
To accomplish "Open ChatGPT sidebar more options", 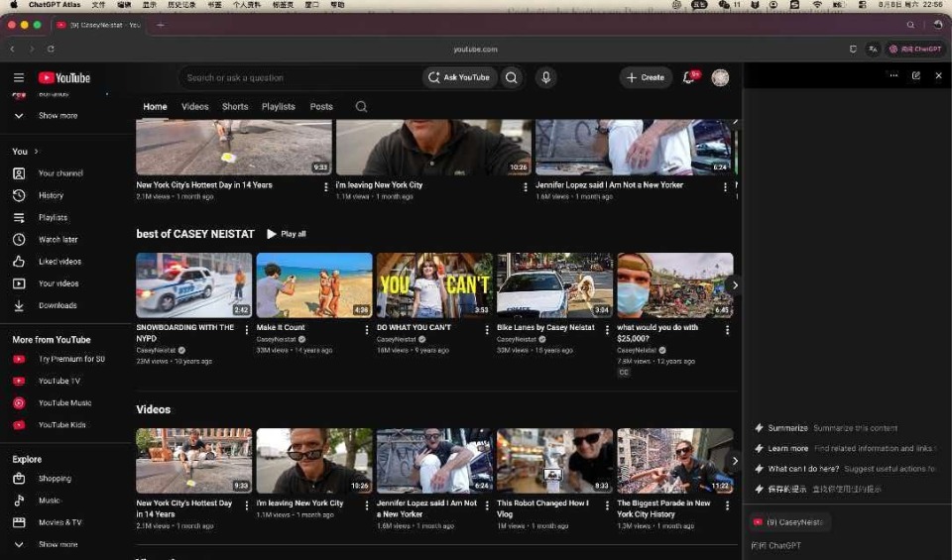I will (x=893, y=76).
